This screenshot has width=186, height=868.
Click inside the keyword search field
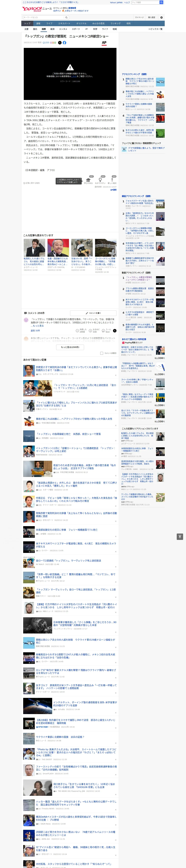pyautogui.click(x=44, y=18)
